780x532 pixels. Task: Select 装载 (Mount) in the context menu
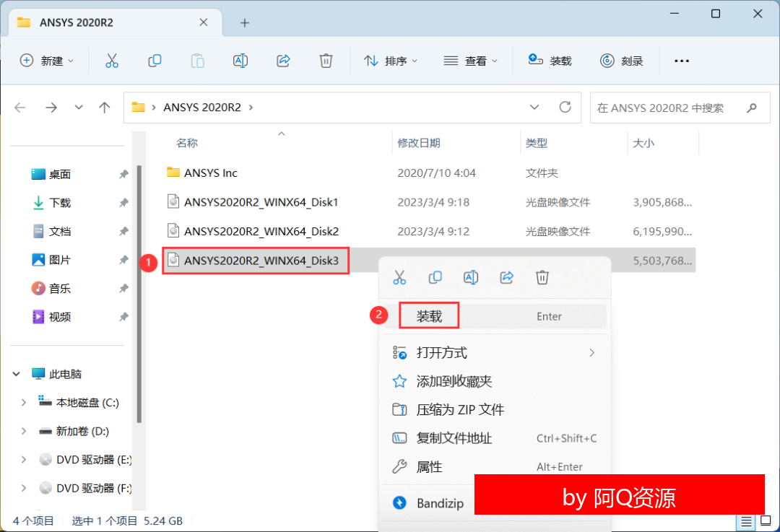pos(429,316)
